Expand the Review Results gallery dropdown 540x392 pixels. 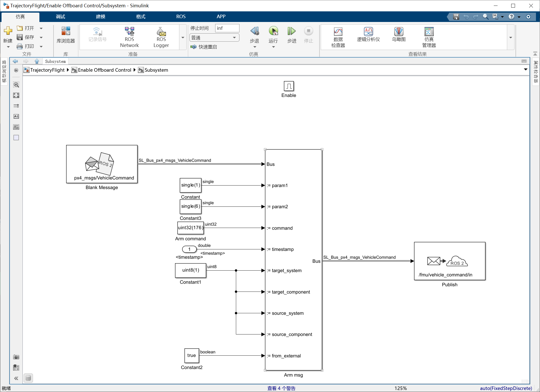coord(511,37)
